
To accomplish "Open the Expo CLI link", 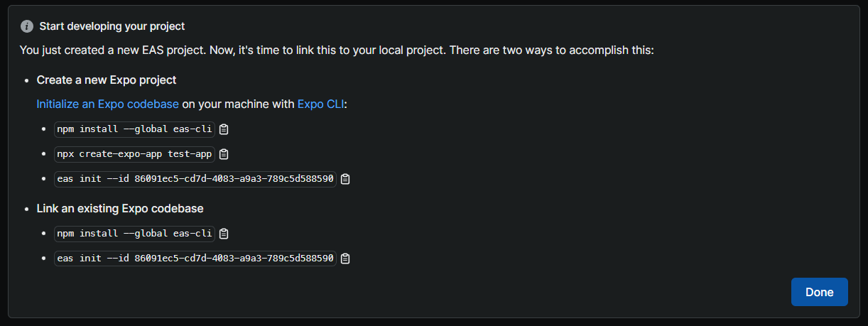I will pos(320,104).
